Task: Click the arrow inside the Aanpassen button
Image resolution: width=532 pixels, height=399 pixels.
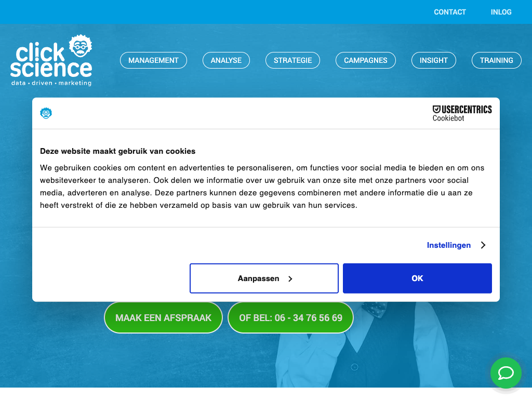Action: tap(290, 279)
